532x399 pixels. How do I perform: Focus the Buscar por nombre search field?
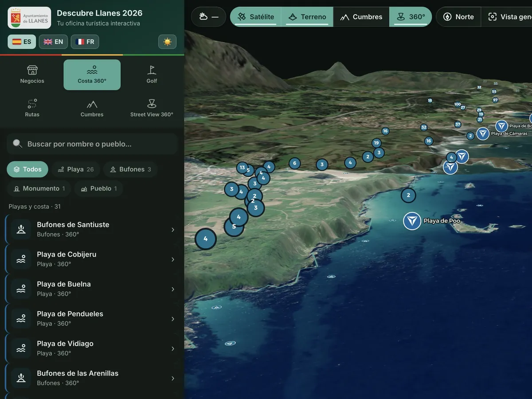92,144
